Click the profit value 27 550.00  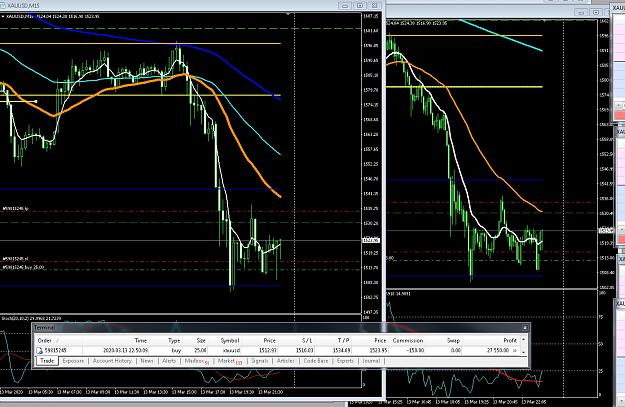pos(498,350)
